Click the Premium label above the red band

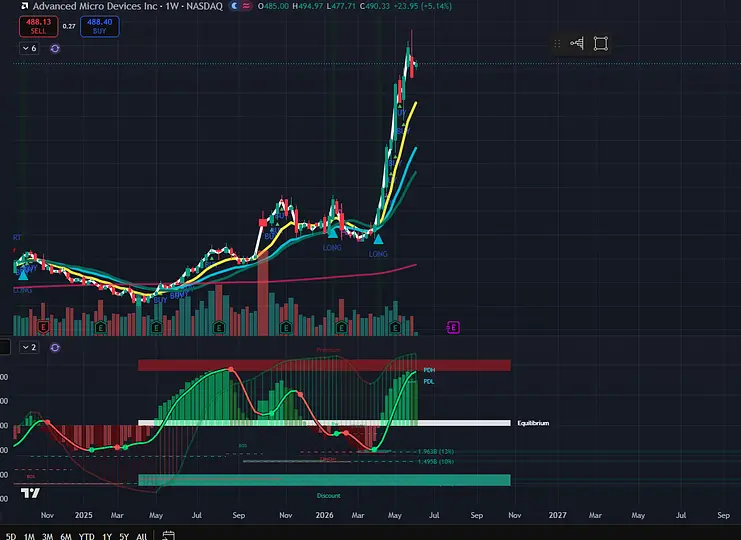[x=328, y=350]
